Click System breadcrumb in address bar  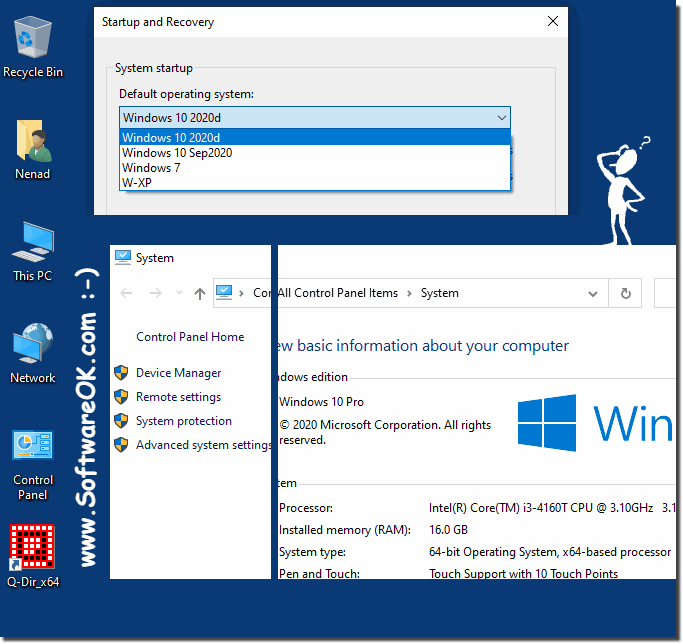click(440, 293)
